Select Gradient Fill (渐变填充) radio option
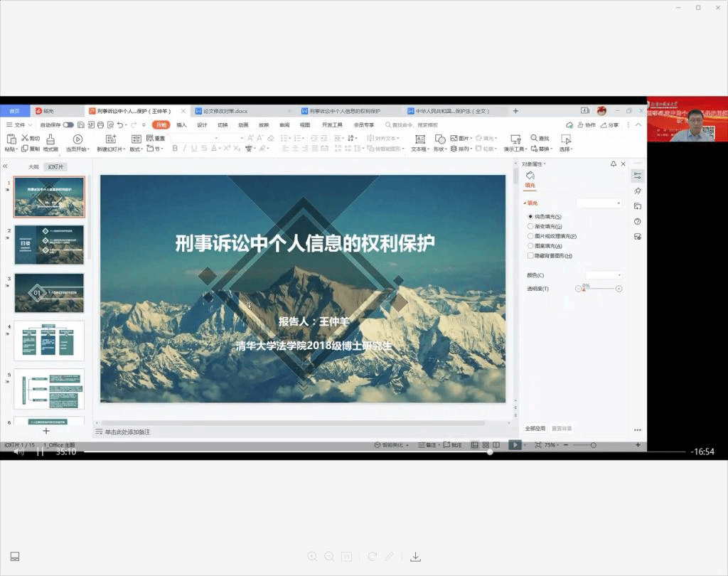Viewport: 728px width, 576px height. (530, 226)
